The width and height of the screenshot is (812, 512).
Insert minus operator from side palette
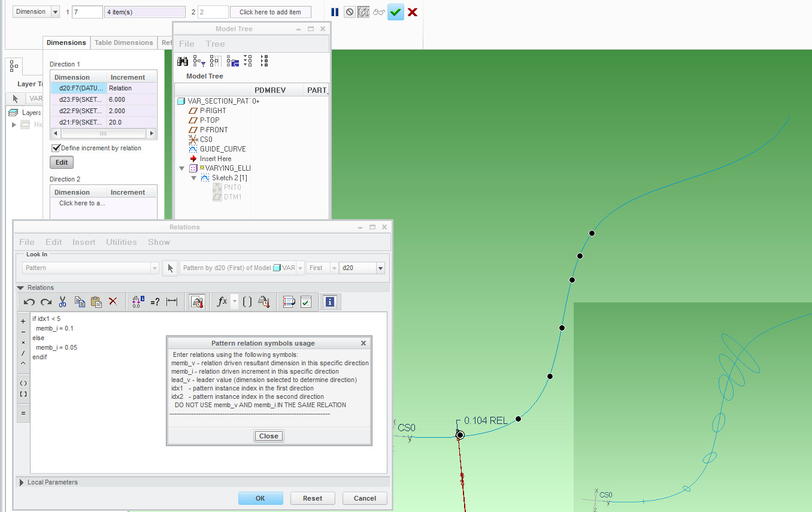click(x=23, y=332)
